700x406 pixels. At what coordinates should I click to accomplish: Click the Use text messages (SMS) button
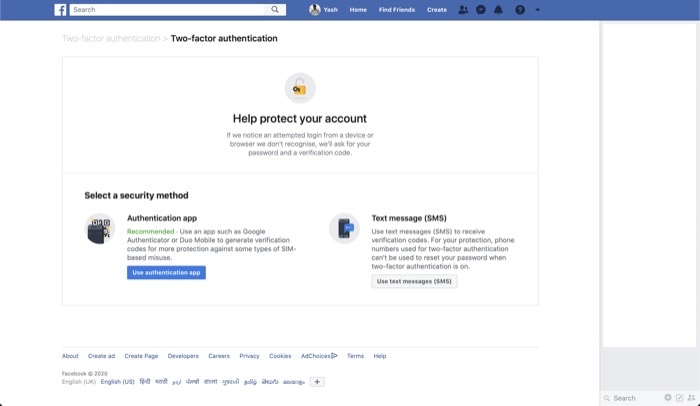pyautogui.click(x=414, y=281)
